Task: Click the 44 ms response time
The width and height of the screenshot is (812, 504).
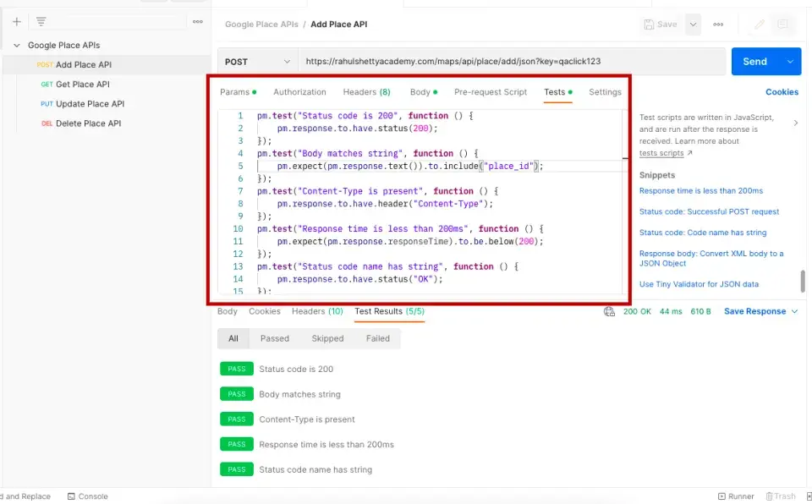Action: click(671, 311)
